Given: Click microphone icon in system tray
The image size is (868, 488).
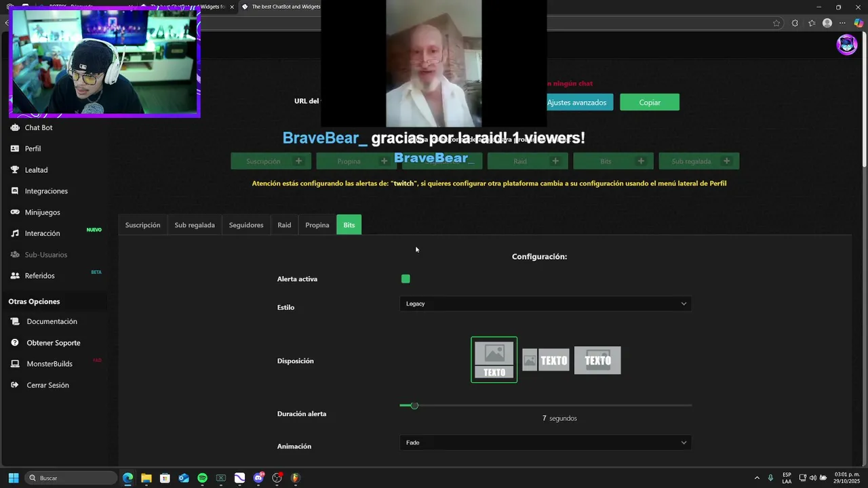Looking at the screenshot, I should pos(770,478).
